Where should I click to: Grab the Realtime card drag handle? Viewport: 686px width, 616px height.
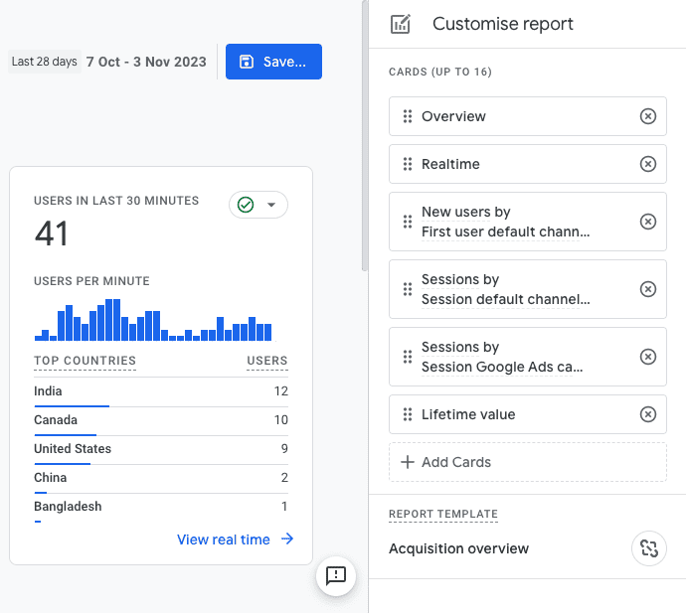point(408,164)
